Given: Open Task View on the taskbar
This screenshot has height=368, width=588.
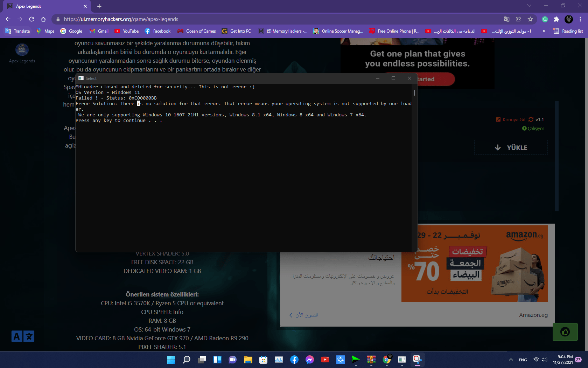Looking at the screenshot, I should click(x=202, y=360).
